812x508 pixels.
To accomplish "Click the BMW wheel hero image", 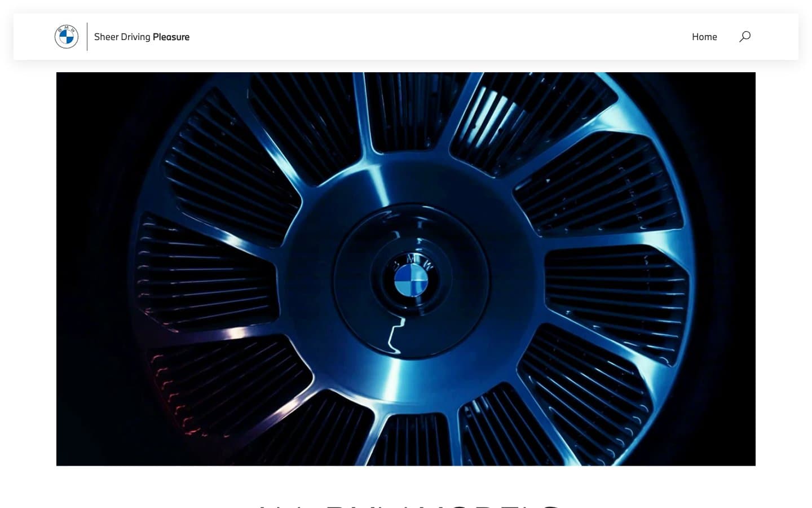I will tap(406, 269).
